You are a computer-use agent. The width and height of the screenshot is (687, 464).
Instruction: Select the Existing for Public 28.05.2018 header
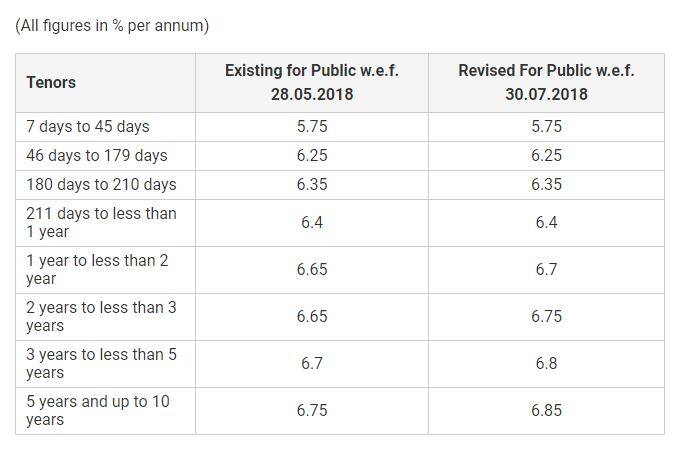[312, 82]
